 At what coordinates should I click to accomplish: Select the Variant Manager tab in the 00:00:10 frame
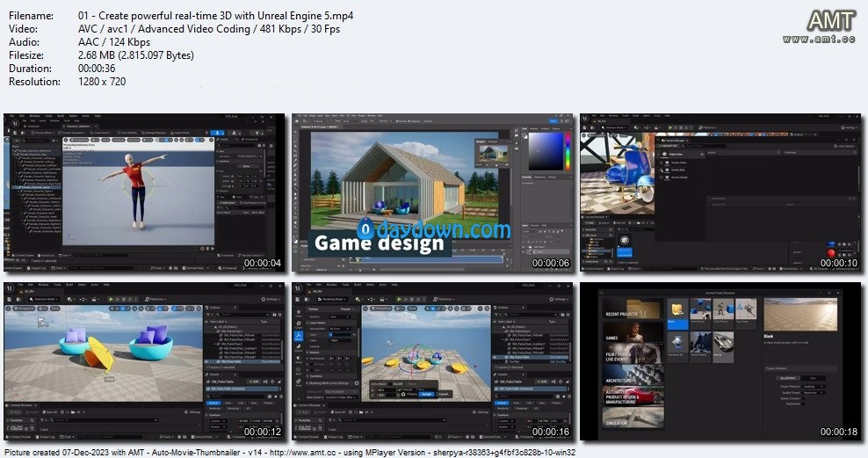coord(675,141)
